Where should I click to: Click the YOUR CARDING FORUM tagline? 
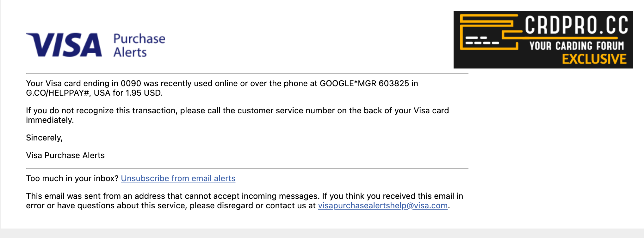577,46
